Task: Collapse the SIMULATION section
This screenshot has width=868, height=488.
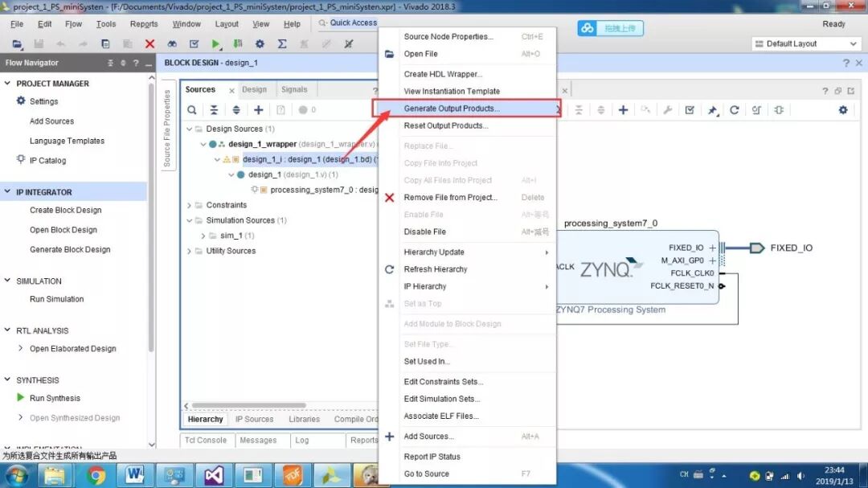Action: point(8,281)
